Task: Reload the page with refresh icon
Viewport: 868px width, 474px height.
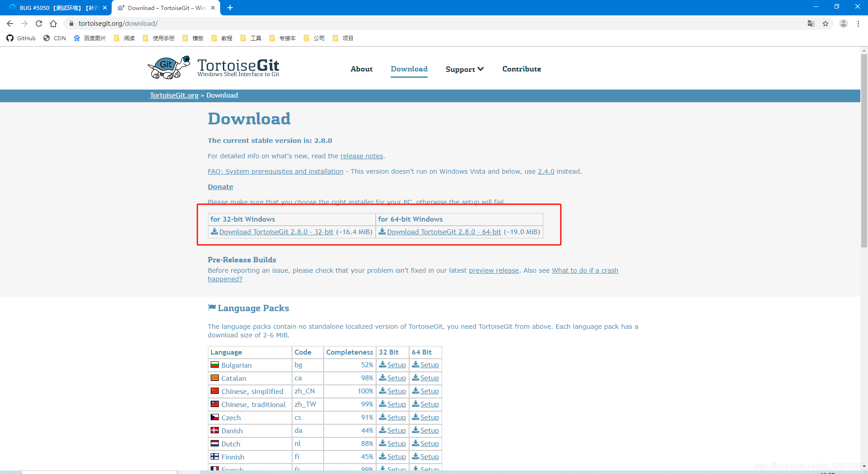Action: point(39,24)
